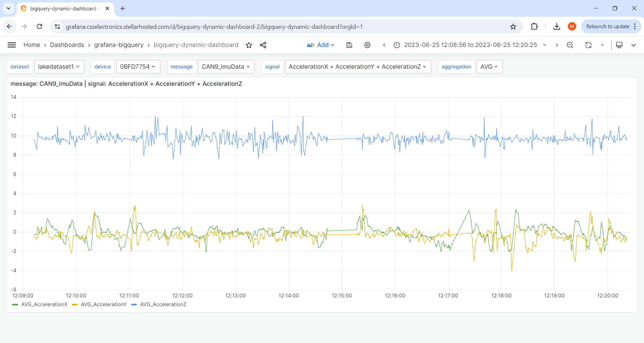Save the dashboard using the save icon

(349, 45)
